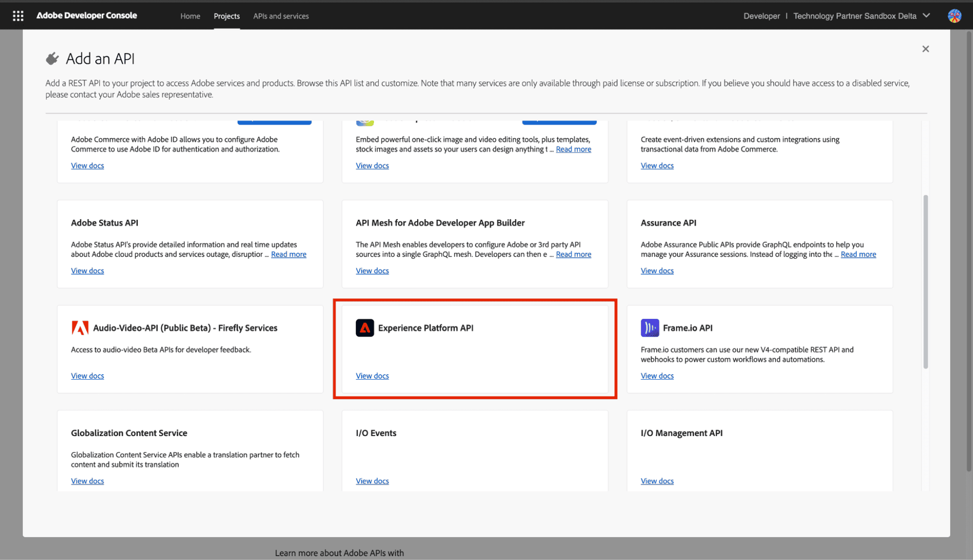Image resolution: width=973 pixels, height=560 pixels.
Task: Select the Experience Platform API logo icon
Action: pos(364,328)
